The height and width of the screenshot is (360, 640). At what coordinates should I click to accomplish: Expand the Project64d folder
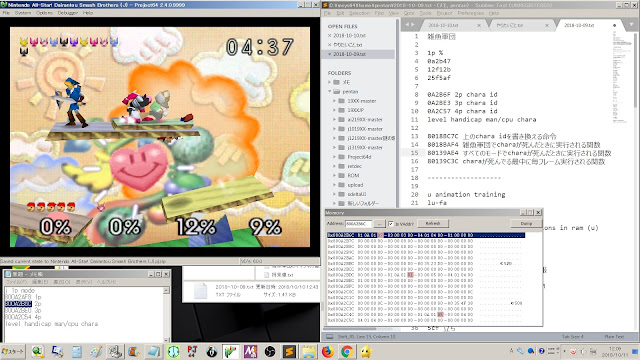(x=334, y=157)
